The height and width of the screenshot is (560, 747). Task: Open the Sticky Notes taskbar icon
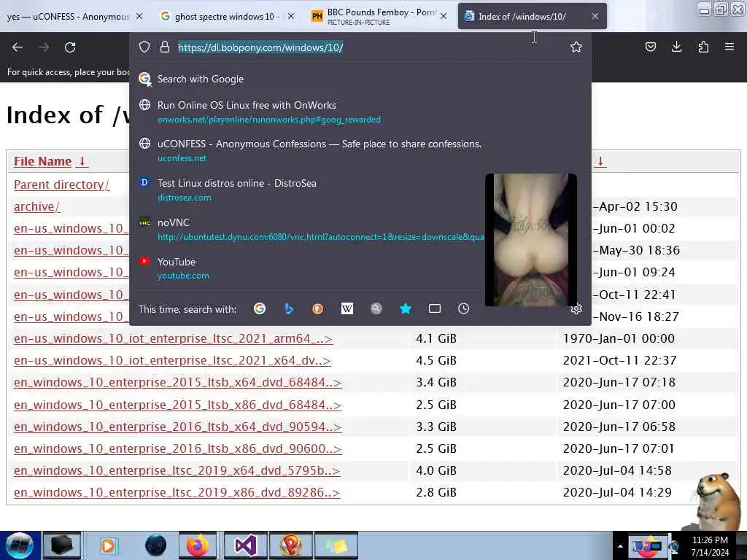pos(337,545)
